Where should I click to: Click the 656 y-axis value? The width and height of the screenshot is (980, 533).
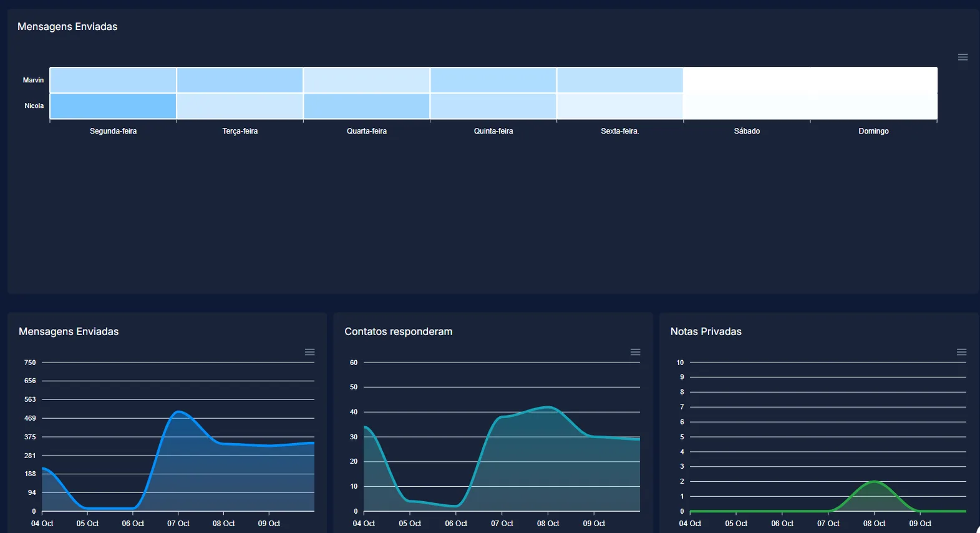pos(30,381)
